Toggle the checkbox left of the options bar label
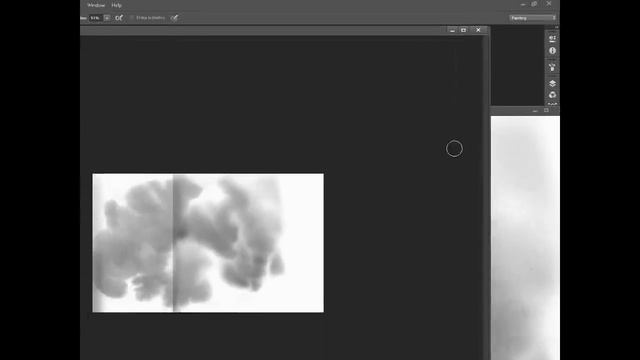640x360 pixels. pos(132,18)
